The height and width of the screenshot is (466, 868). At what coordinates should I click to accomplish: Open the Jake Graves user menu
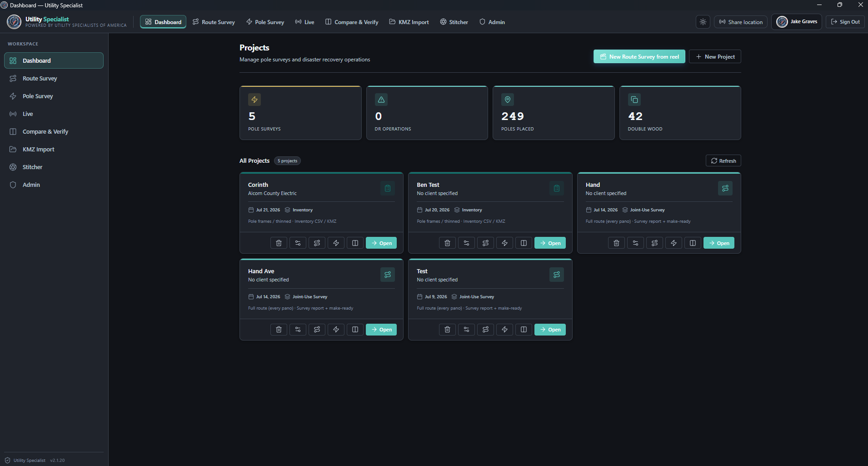(x=797, y=22)
